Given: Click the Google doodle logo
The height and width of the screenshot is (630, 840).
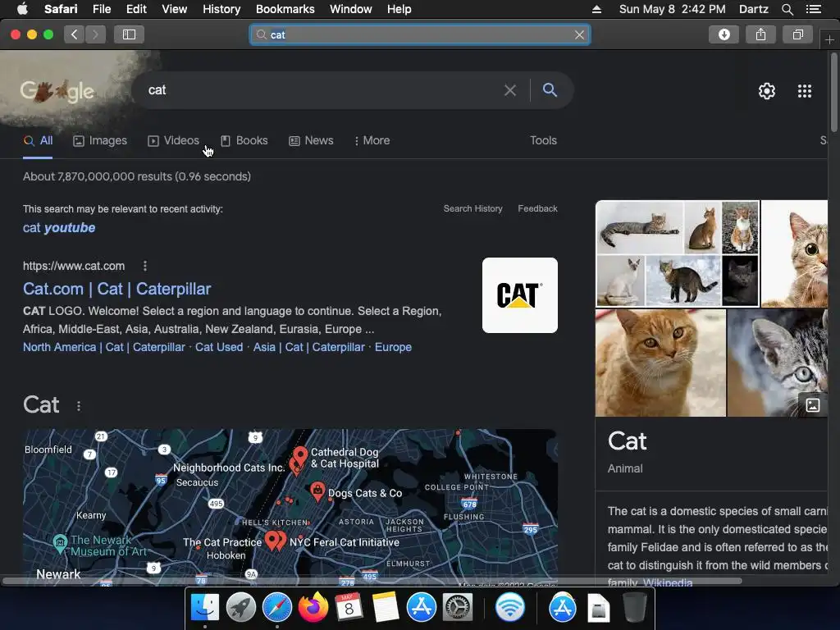Looking at the screenshot, I should click(57, 91).
